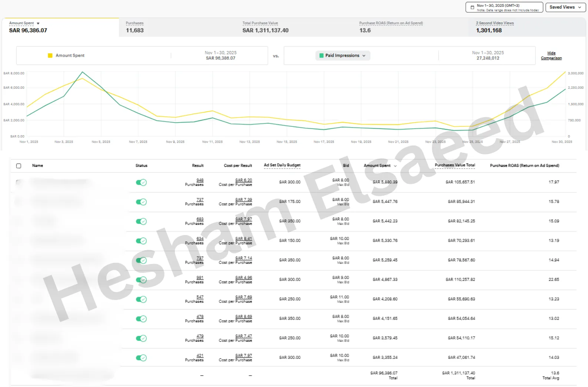Toggle status for the SAR 4,208.60 row

click(x=141, y=299)
